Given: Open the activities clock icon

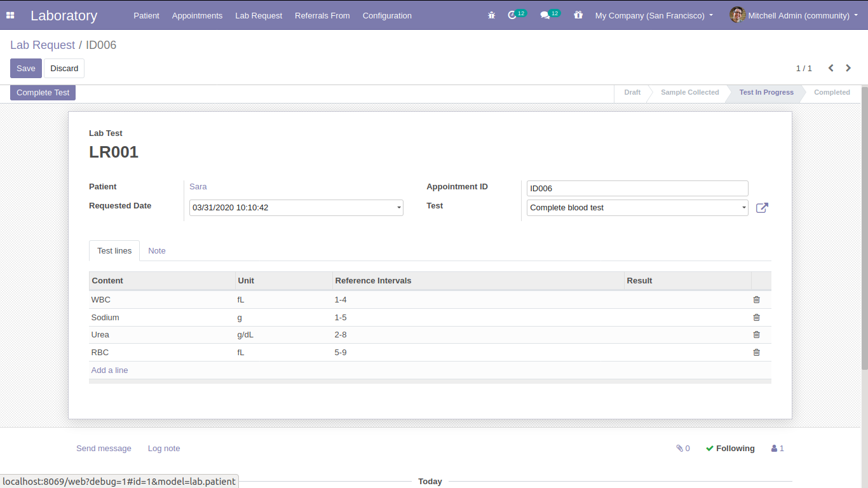Looking at the screenshot, I should [512, 15].
